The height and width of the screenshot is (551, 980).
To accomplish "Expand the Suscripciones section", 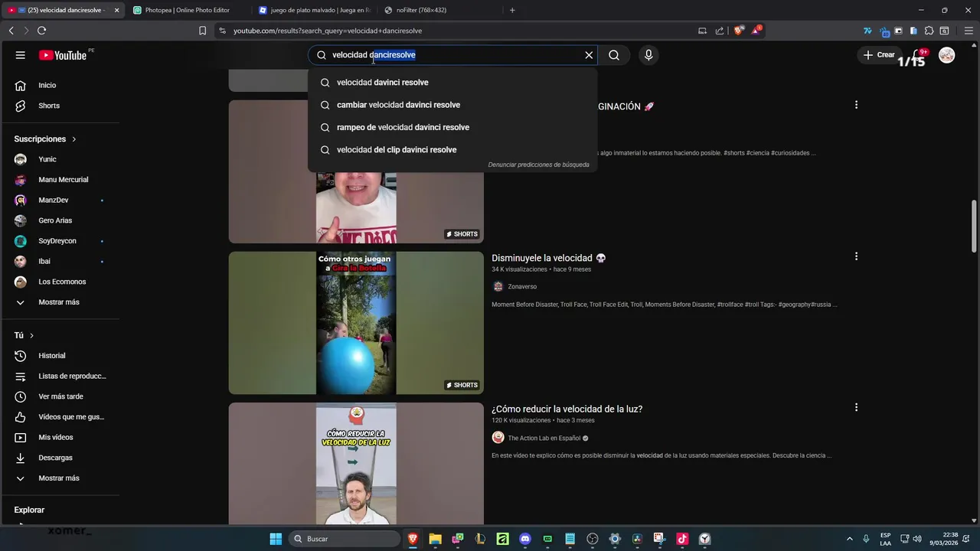I will 45,139.
